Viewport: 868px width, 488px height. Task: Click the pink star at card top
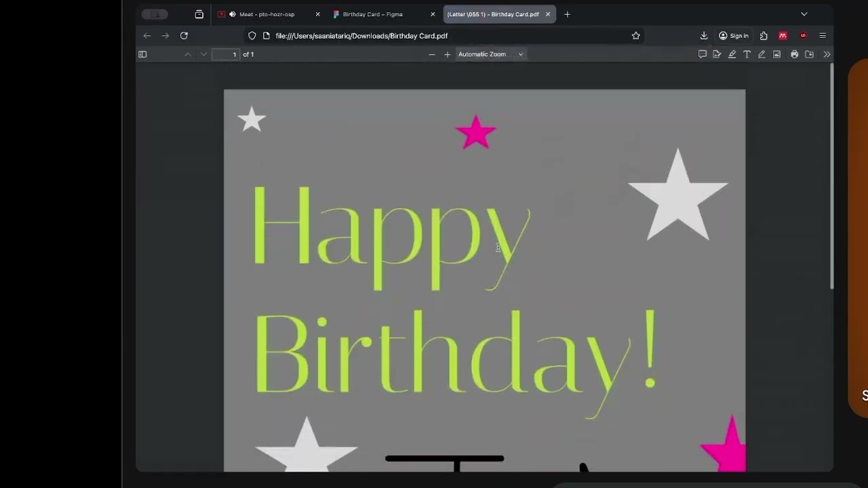click(x=476, y=132)
